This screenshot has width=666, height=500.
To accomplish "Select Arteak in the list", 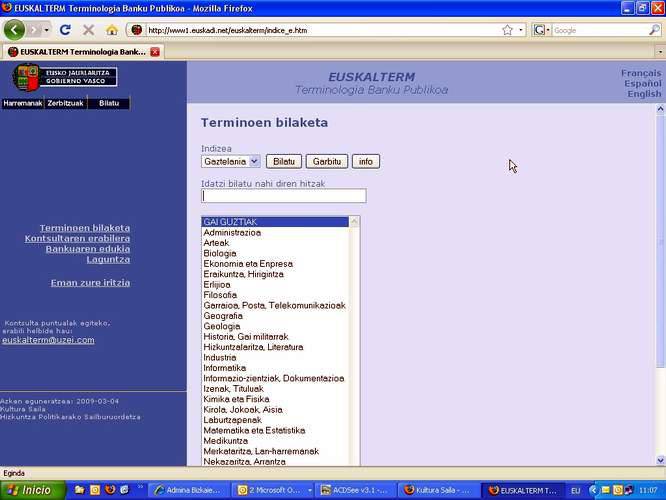I will click(275, 243).
